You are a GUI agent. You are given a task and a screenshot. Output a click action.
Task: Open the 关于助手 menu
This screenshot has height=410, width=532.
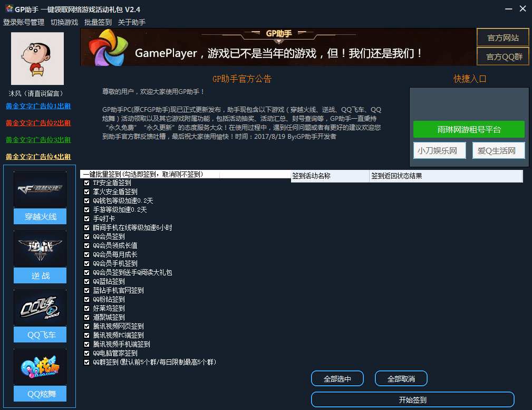click(131, 22)
